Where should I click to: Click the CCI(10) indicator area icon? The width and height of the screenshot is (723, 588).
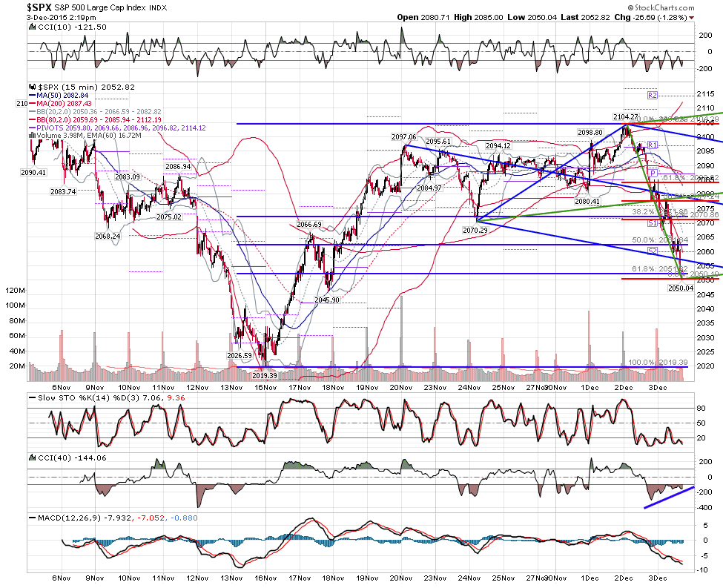tap(33, 27)
